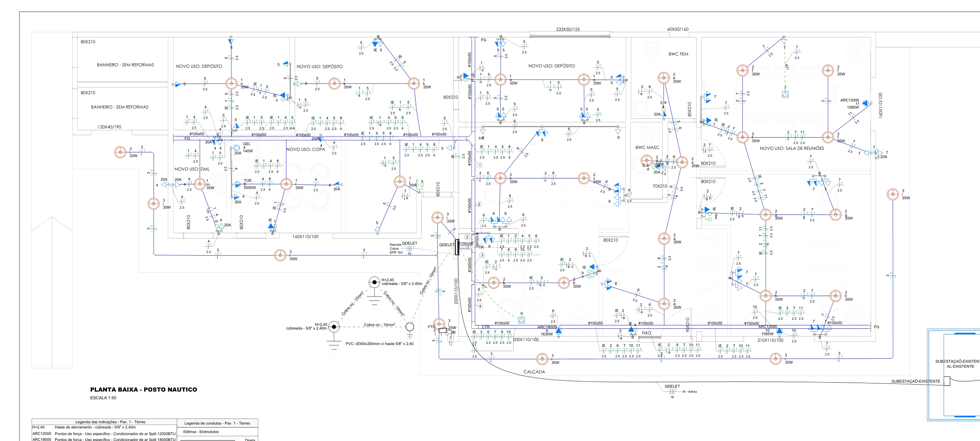Click the ESCALA 1:50 text
Image resolution: width=980 pixels, height=441 pixels.
pos(103,398)
